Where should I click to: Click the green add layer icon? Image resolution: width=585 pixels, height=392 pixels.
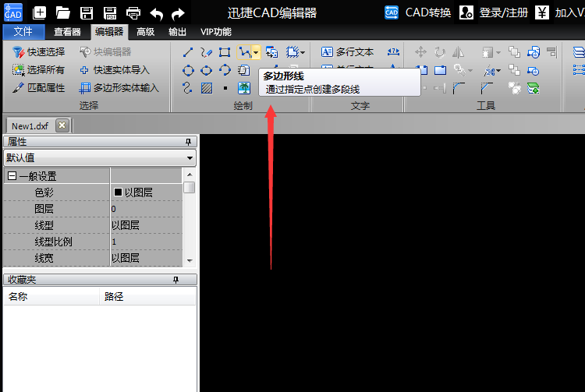(534, 88)
